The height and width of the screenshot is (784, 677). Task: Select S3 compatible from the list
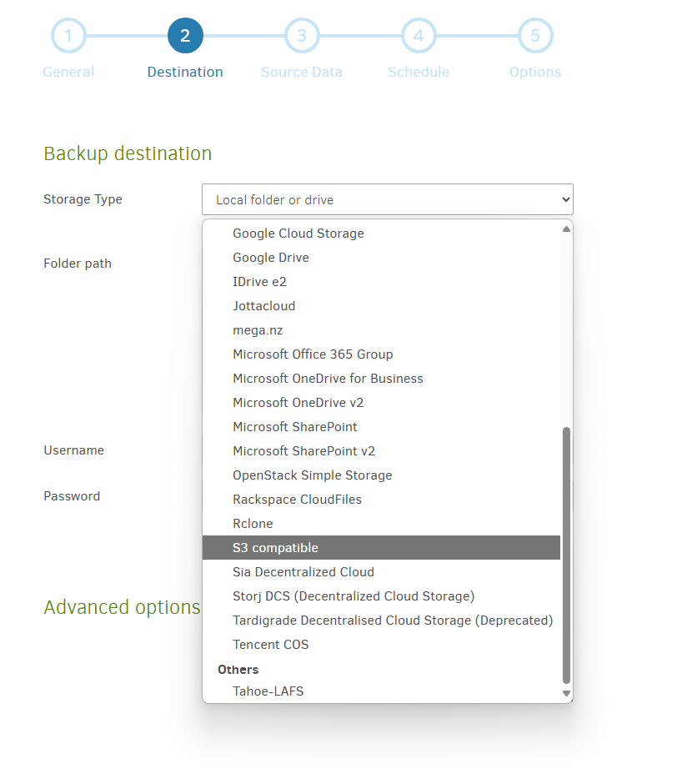point(277,547)
